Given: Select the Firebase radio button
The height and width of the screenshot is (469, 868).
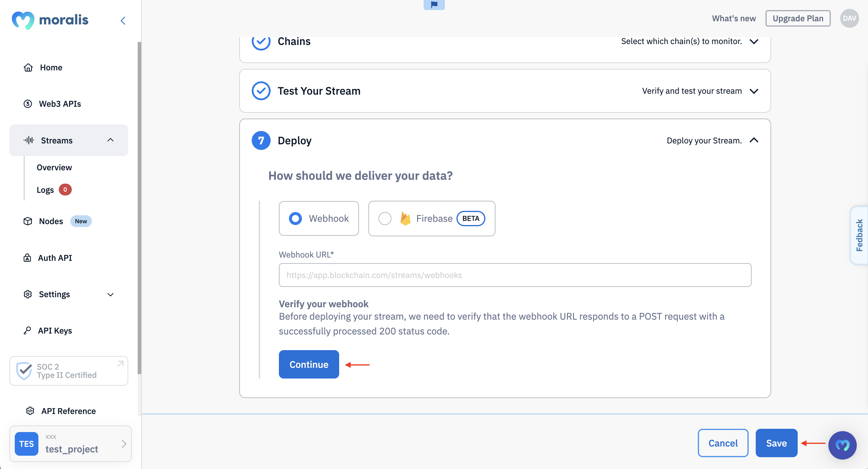Looking at the screenshot, I should 385,219.
